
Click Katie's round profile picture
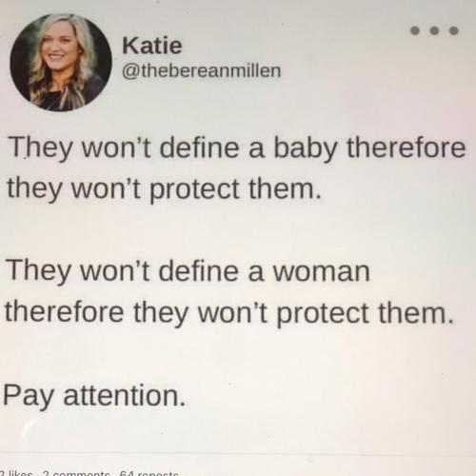click(61, 62)
